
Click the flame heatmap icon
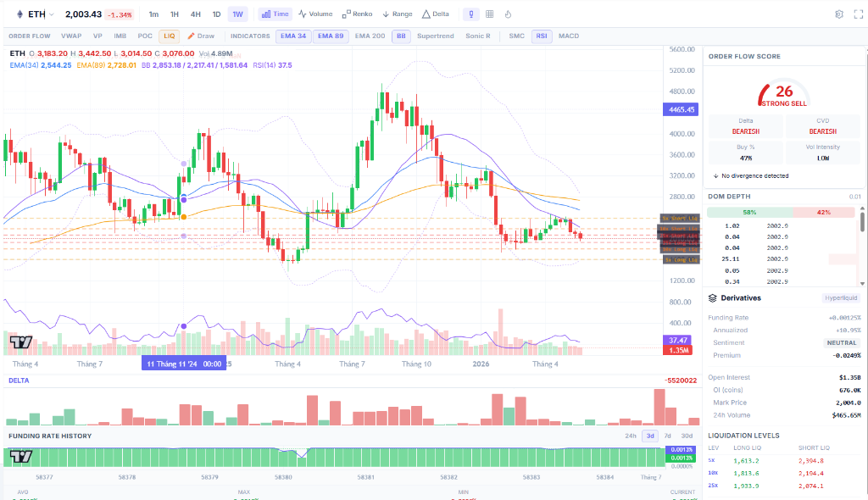pyautogui.click(x=508, y=14)
